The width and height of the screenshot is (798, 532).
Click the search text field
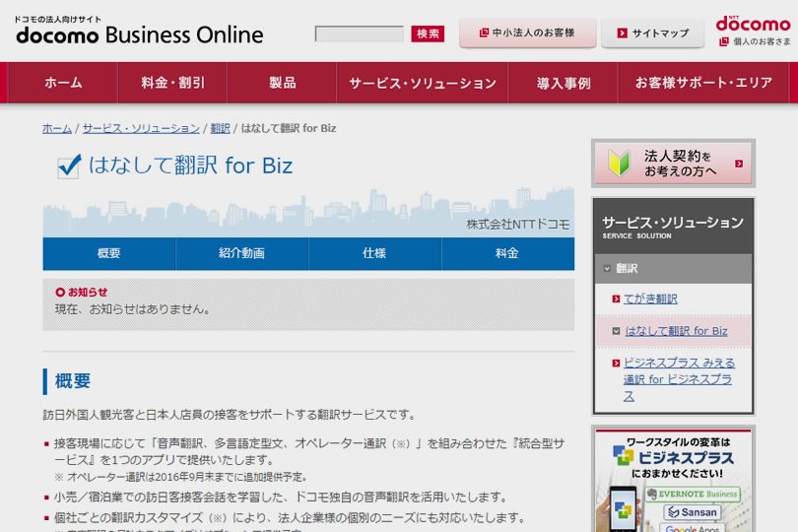[360, 34]
